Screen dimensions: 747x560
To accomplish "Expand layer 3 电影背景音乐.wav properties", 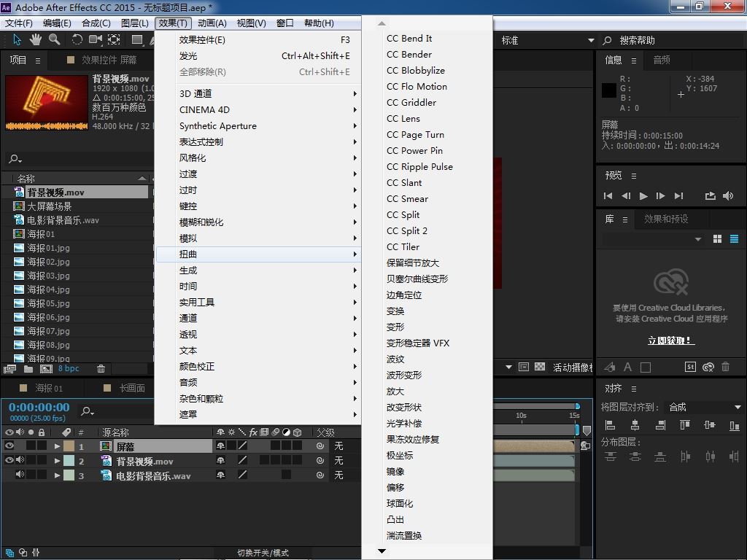I will click(x=57, y=475).
